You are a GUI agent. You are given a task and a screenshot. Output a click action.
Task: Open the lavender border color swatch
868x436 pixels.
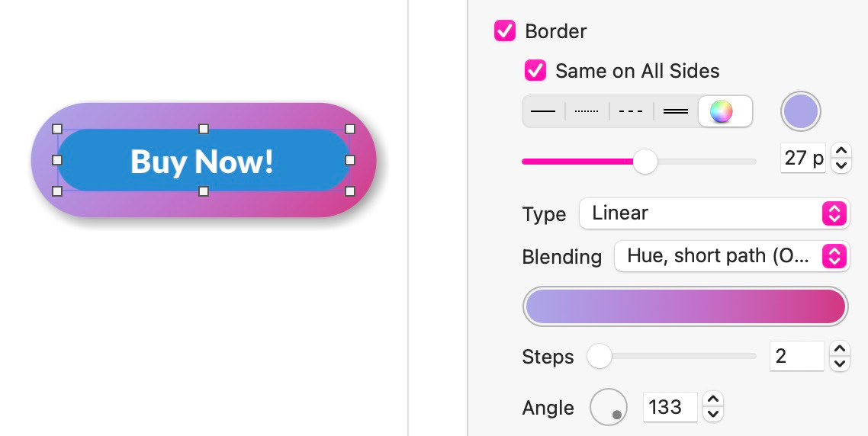(x=800, y=111)
